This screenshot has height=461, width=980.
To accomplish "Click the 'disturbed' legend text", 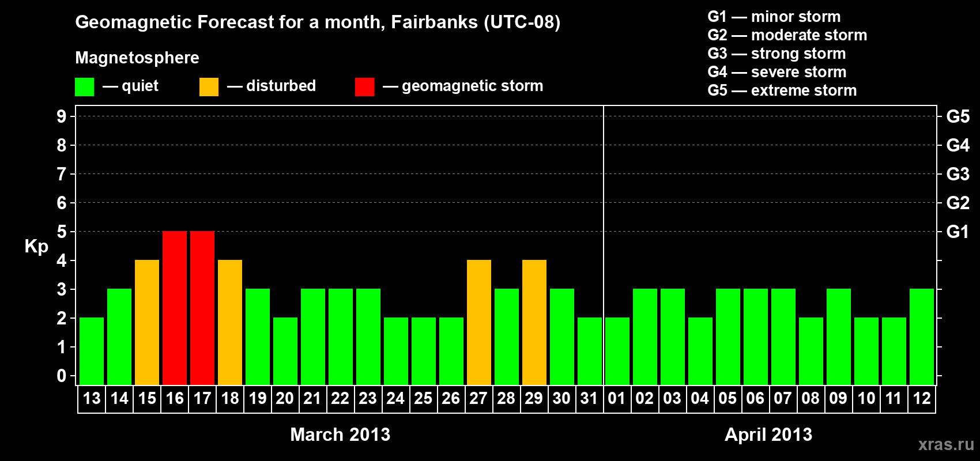I will [x=281, y=86].
